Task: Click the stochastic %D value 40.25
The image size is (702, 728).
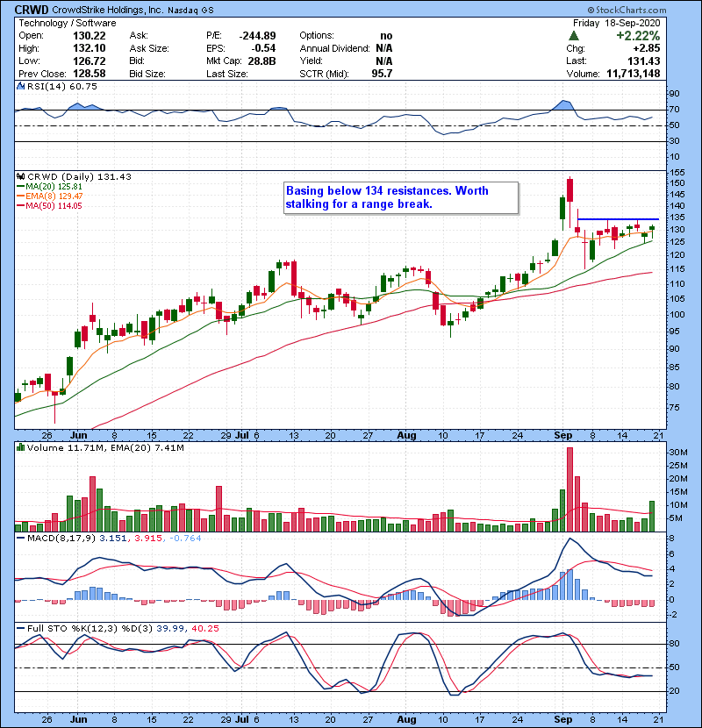Action: [x=204, y=629]
